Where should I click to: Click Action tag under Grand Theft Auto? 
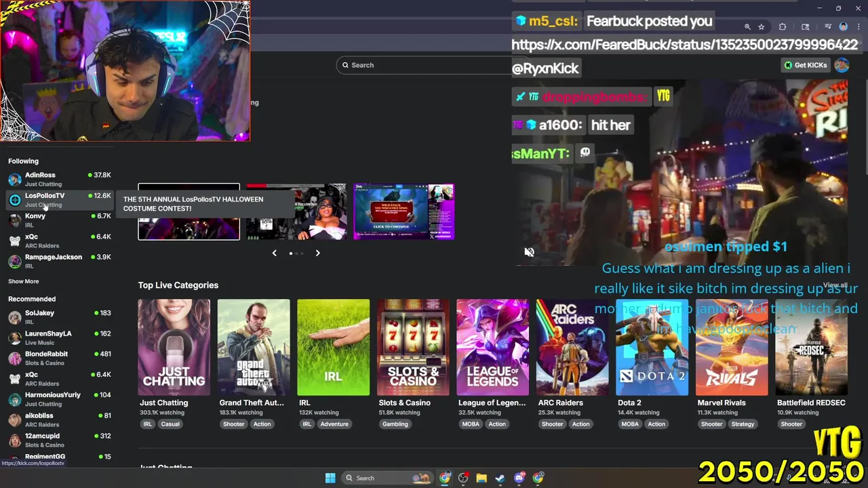(x=262, y=424)
